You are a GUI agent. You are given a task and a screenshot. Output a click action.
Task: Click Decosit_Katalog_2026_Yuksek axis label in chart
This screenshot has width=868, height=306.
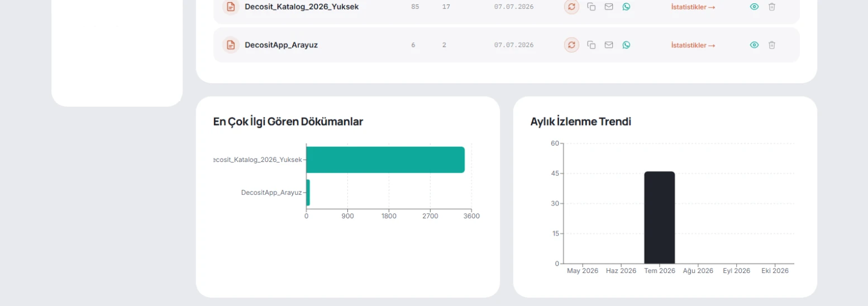pyautogui.click(x=257, y=160)
